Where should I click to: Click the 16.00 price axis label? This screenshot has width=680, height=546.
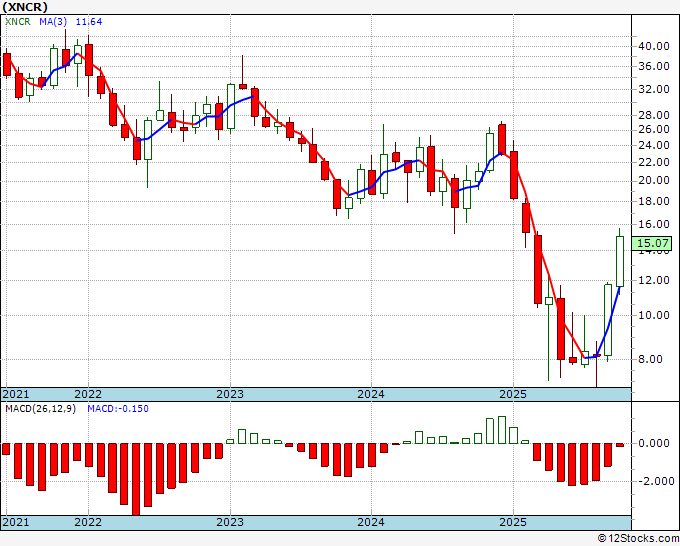(654, 224)
